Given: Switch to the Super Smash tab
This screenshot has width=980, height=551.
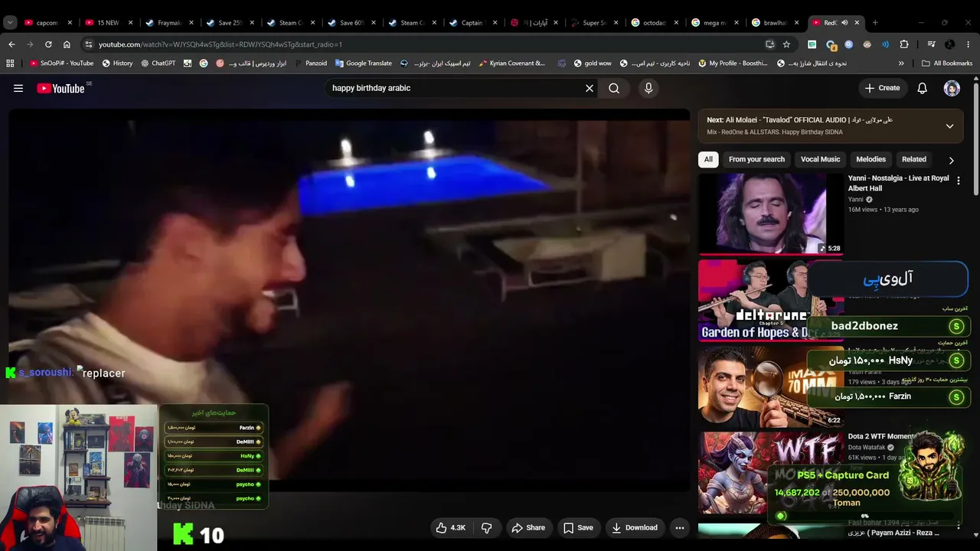Looking at the screenshot, I should click(x=594, y=23).
